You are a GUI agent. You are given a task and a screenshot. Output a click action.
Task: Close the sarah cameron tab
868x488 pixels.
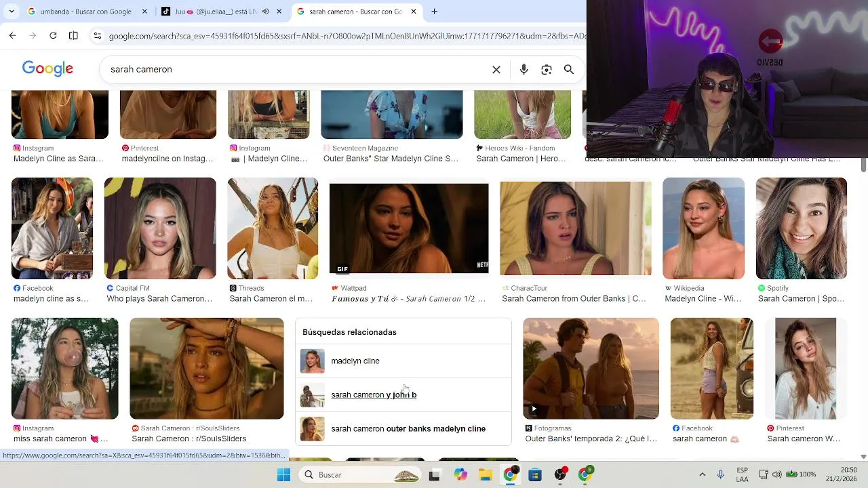(x=414, y=12)
